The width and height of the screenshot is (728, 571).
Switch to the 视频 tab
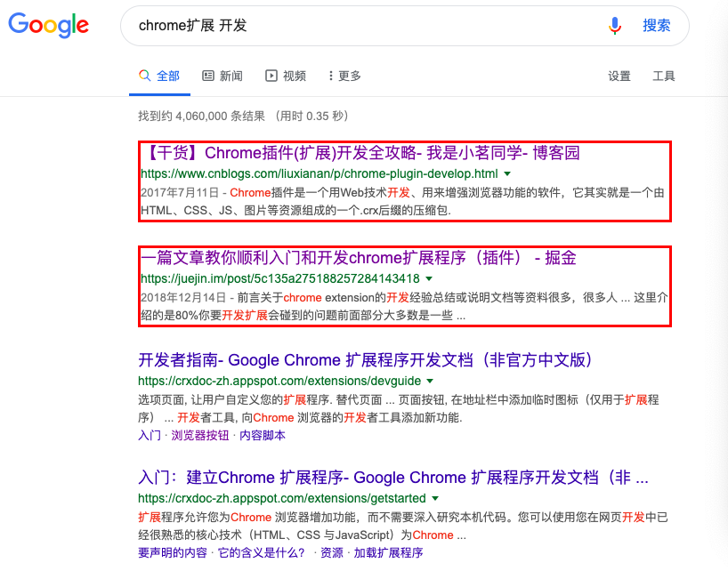(295, 76)
